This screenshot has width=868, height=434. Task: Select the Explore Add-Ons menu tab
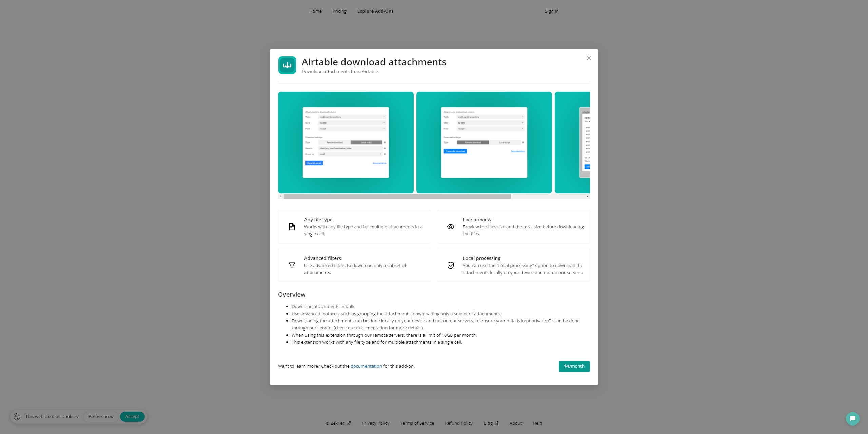point(376,11)
